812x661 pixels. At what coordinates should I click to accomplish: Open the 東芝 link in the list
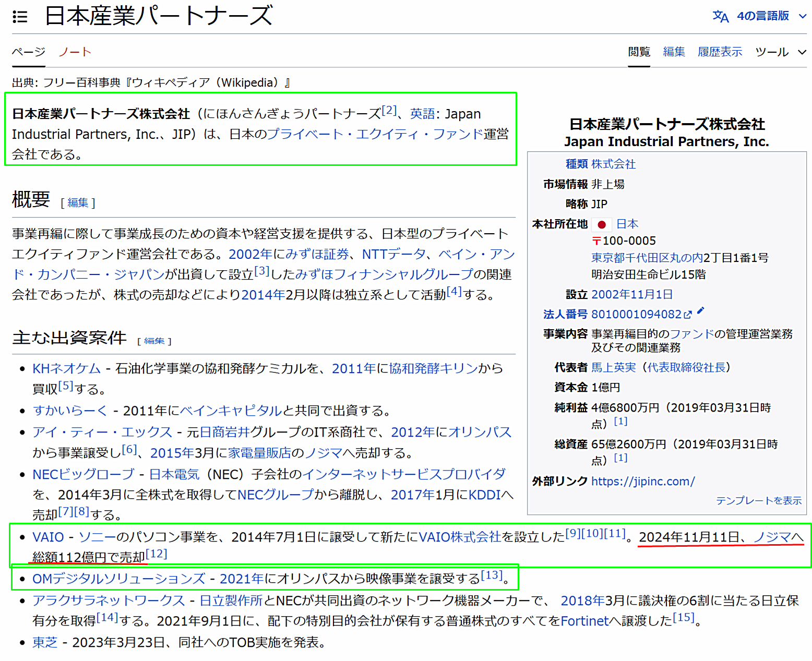pyautogui.click(x=45, y=643)
